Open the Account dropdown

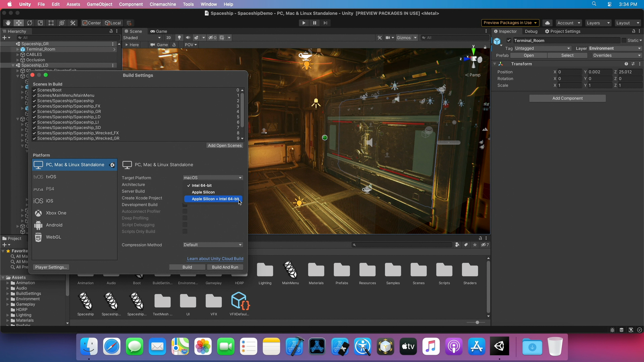tap(569, 23)
